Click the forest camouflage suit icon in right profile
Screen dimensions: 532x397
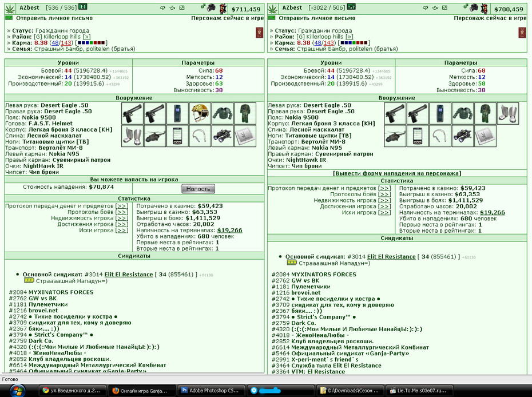coord(485,113)
